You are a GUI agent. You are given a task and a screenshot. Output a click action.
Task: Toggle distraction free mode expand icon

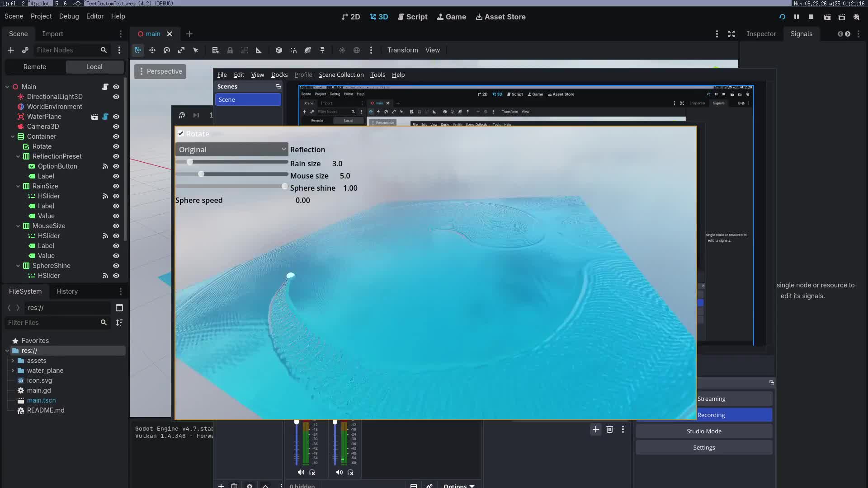[731, 34]
